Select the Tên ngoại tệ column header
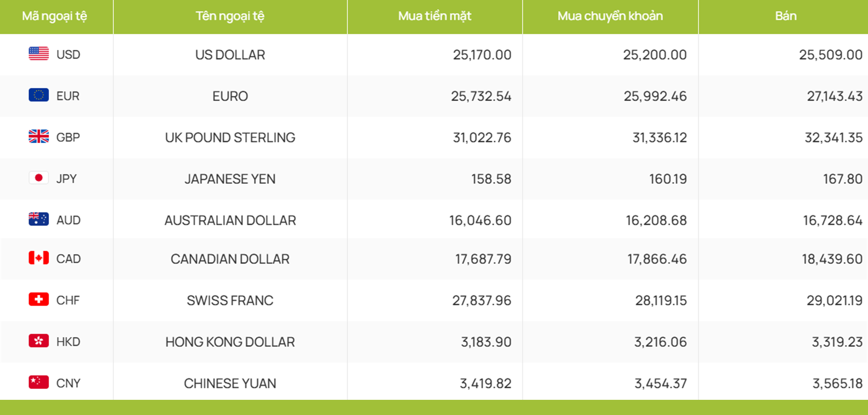 (230, 16)
